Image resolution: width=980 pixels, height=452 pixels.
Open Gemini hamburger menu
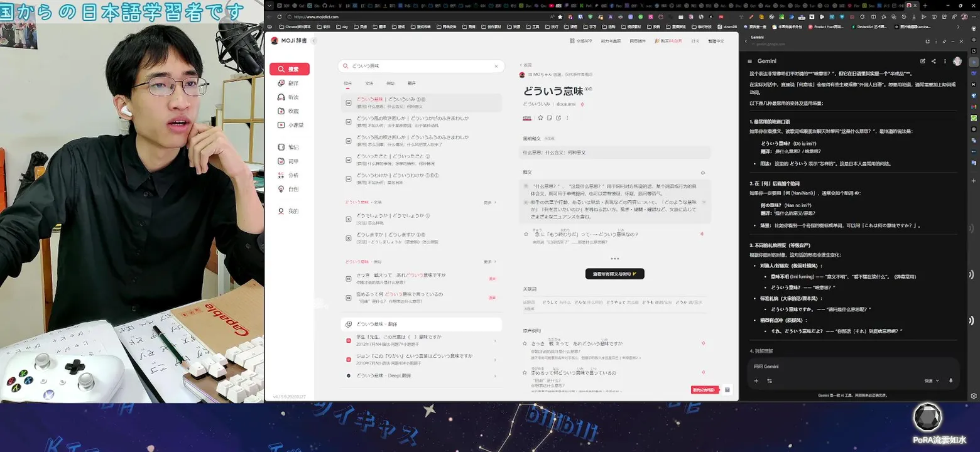click(749, 61)
